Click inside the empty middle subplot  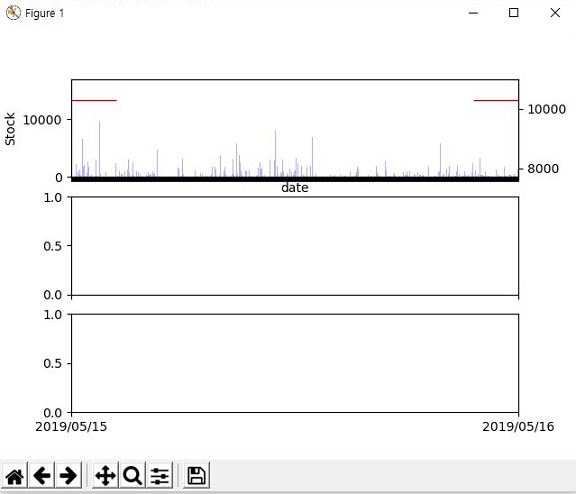pos(295,246)
